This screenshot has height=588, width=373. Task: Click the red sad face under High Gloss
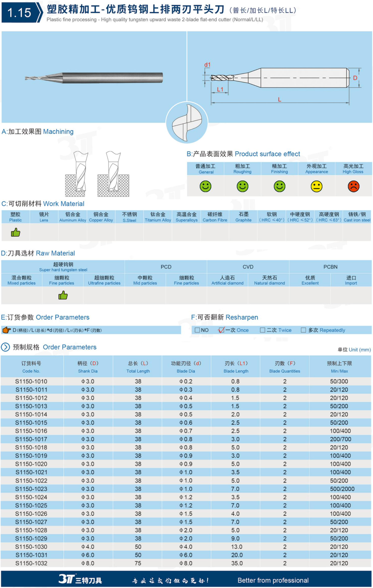353,186
